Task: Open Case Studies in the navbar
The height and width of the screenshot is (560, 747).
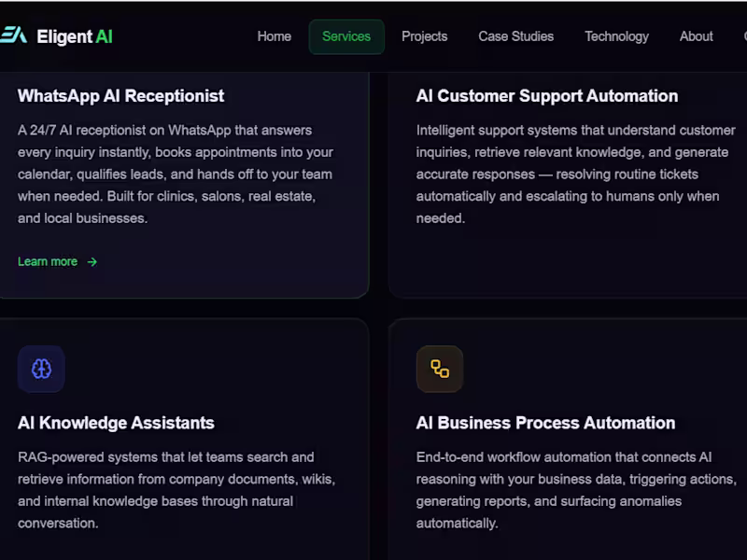Action: point(516,36)
